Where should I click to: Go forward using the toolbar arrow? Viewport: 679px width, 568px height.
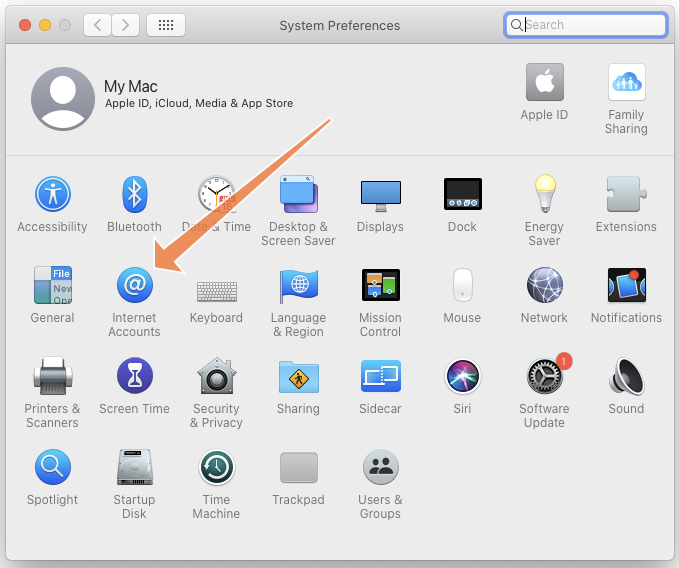point(125,25)
